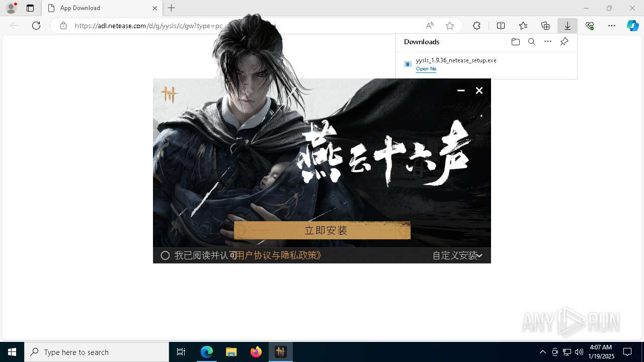Image resolution: width=644 pixels, height=362 pixels.
Task: Click the taskbar clock showing 4:07 AM
Action: point(601,352)
